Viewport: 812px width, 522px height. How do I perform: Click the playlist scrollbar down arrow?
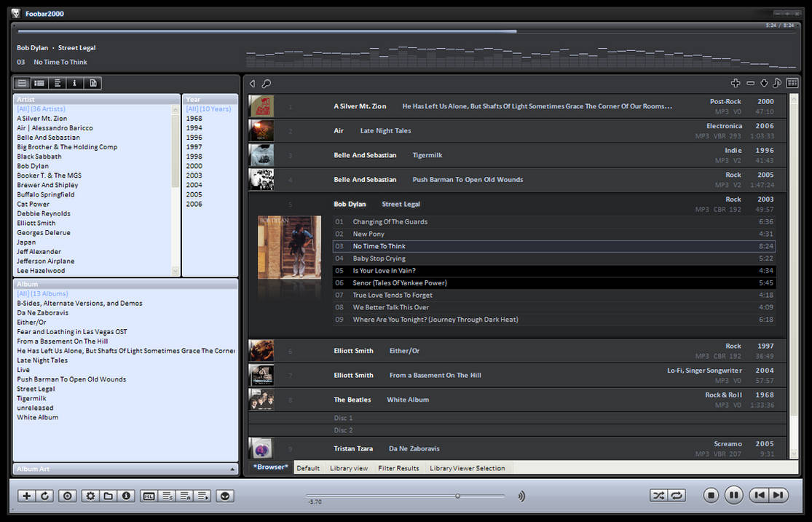794,454
